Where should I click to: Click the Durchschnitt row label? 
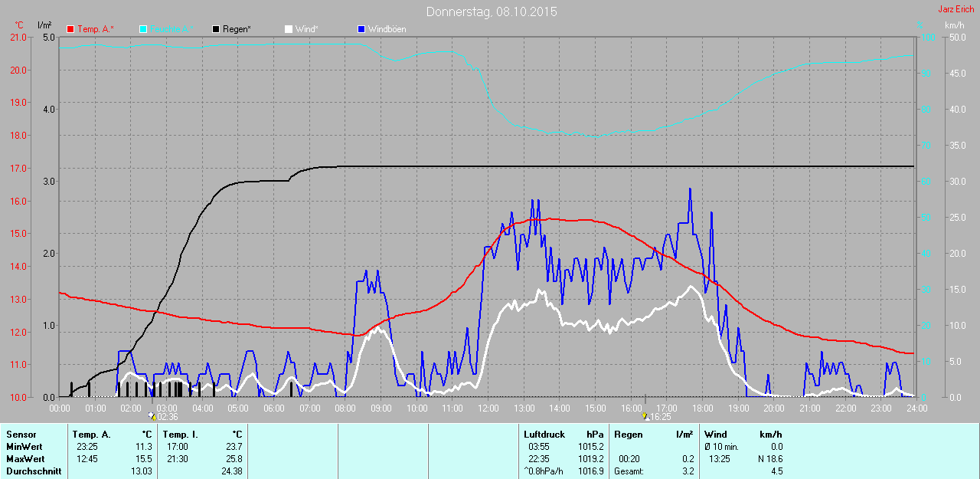coord(33,471)
